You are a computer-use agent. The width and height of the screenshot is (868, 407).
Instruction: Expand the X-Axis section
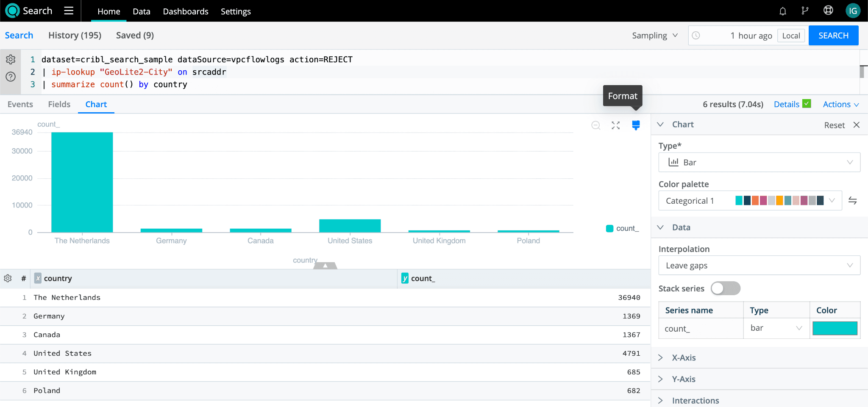point(684,358)
